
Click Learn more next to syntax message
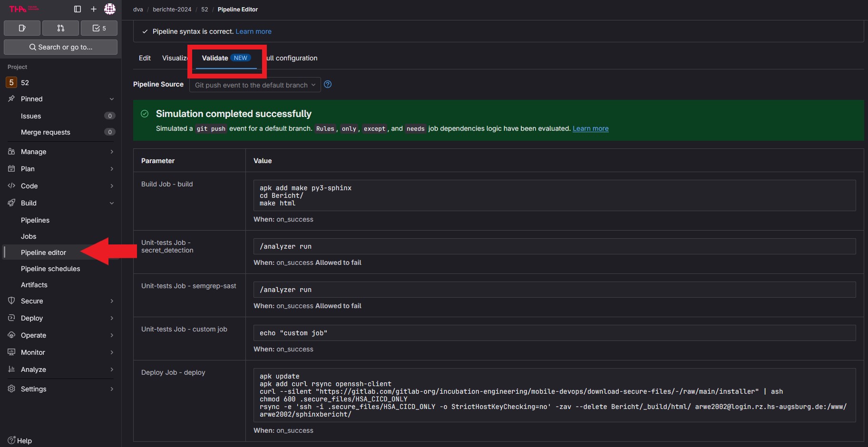[254, 31]
